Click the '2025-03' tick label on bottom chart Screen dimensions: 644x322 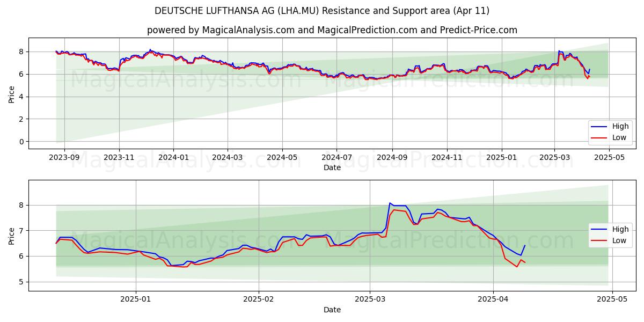[x=370, y=299]
